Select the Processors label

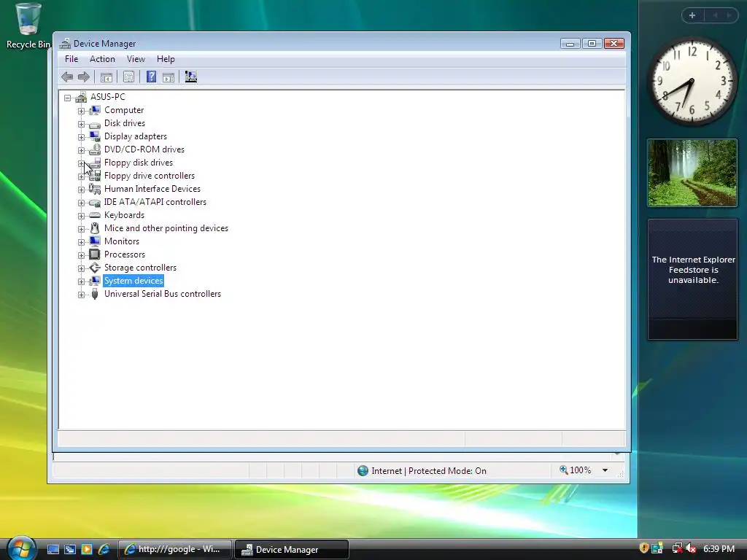125,254
